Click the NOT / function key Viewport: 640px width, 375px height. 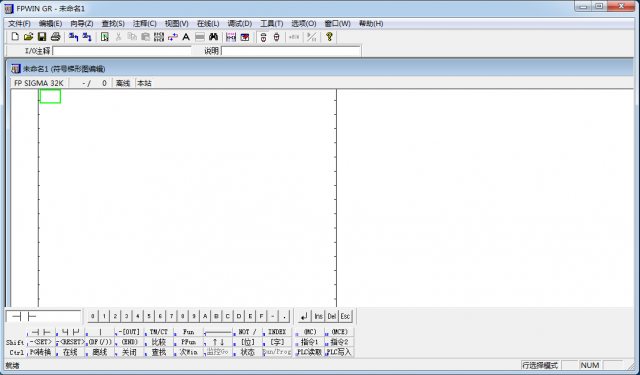click(x=247, y=332)
